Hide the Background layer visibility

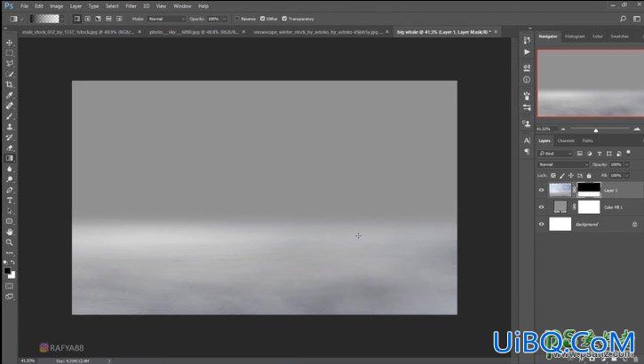click(541, 224)
